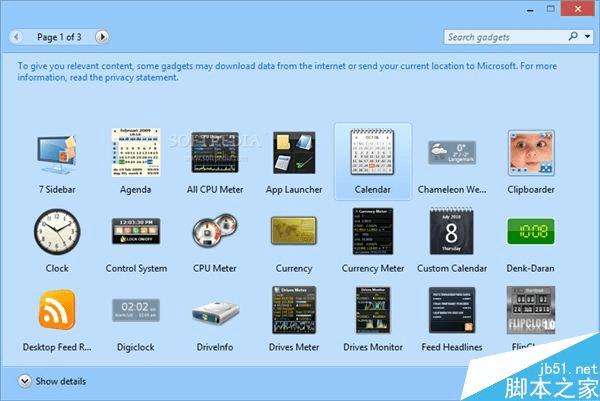Go to the previous gadgets page
The image size is (600, 401).
[x=16, y=37]
